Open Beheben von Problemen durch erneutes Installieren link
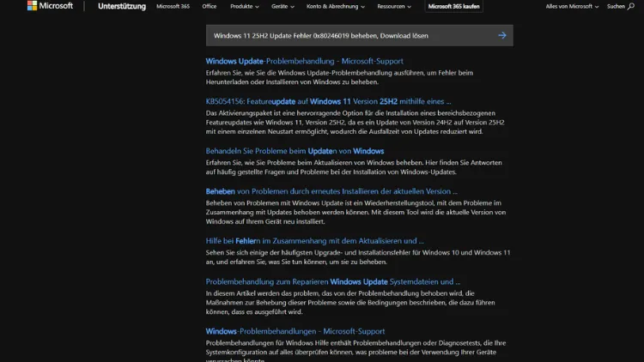The width and height of the screenshot is (644, 362). click(331, 190)
